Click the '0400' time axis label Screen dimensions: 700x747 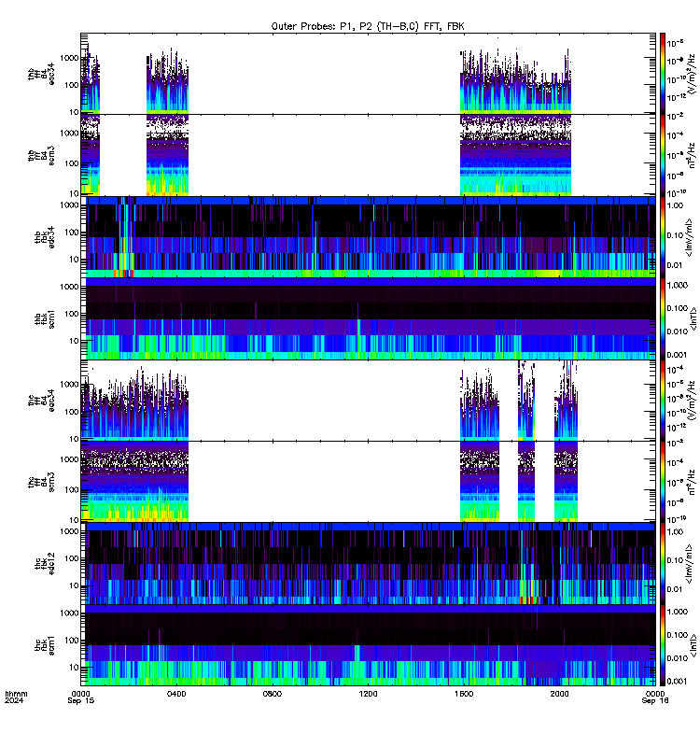pyautogui.click(x=176, y=694)
